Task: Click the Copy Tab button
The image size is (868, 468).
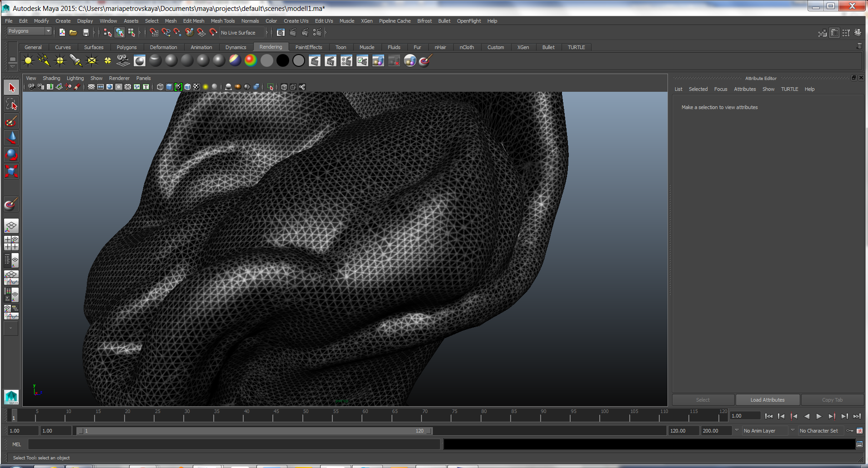Action: tap(832, 399)
